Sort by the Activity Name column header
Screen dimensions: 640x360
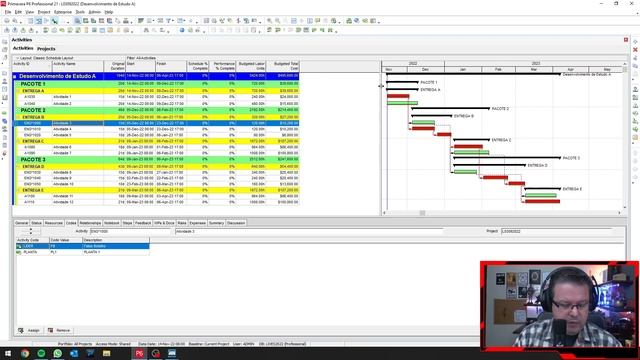[78, 66]
